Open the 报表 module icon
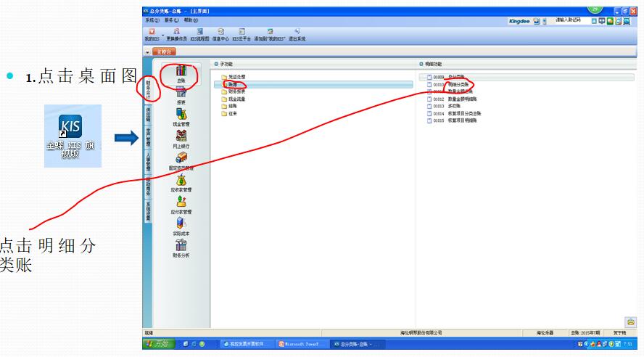 (x=181, y=95)
